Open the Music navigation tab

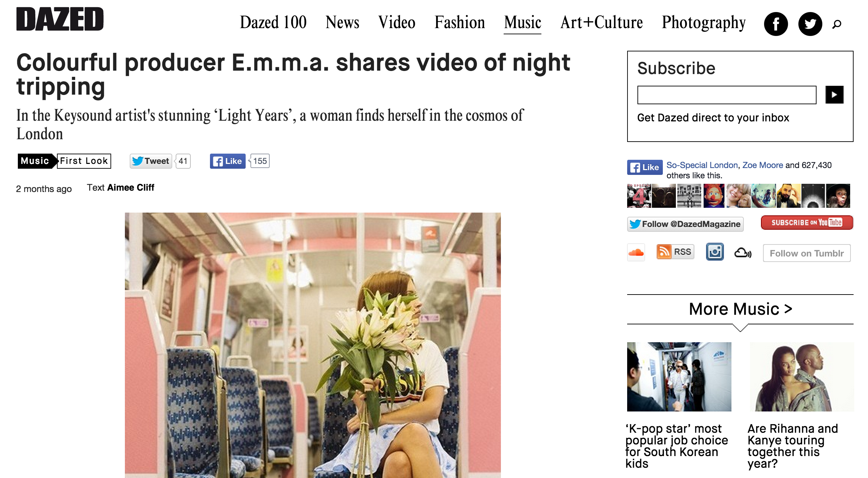click(523, 23)
